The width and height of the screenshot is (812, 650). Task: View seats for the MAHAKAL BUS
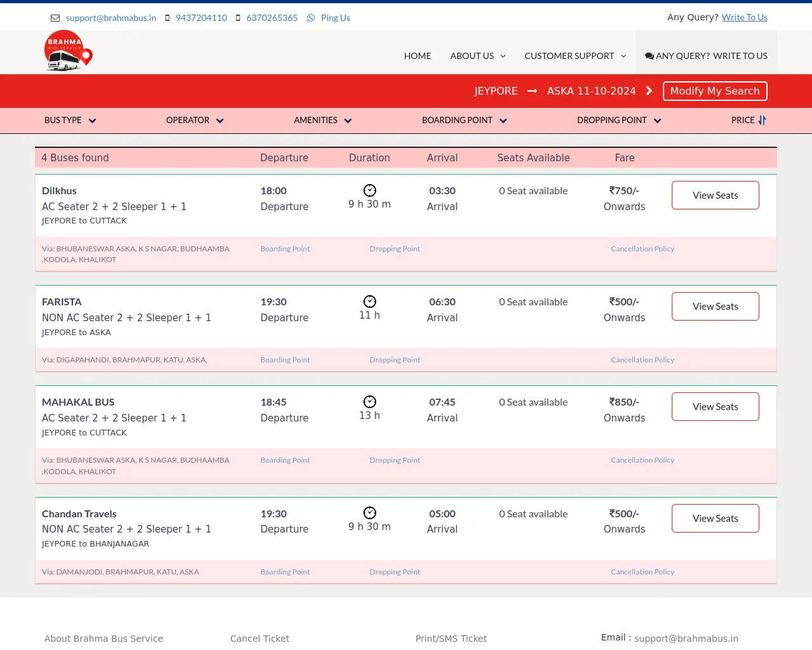[715, 407]
